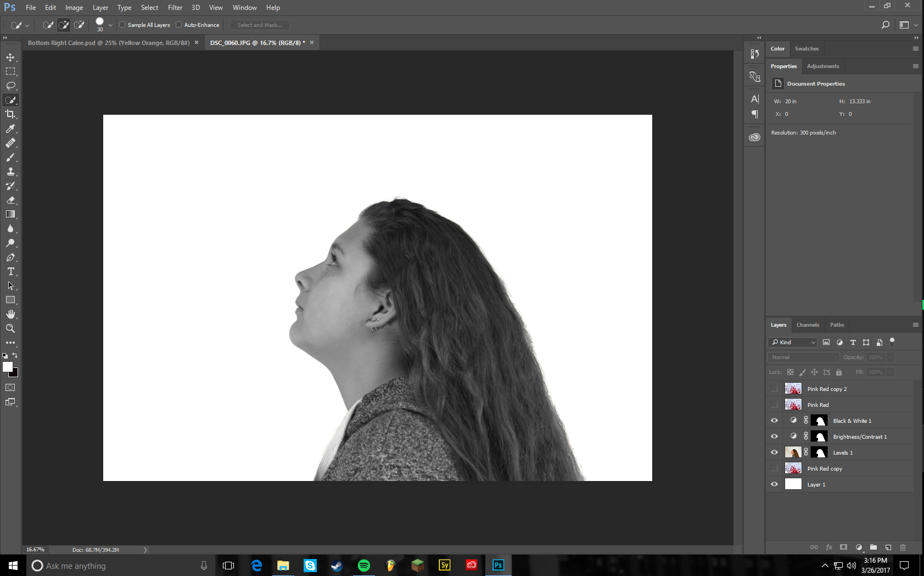Select the Levels 1 layer mask thumbnail
Screen dimensions: 924x576
(820, 452)
